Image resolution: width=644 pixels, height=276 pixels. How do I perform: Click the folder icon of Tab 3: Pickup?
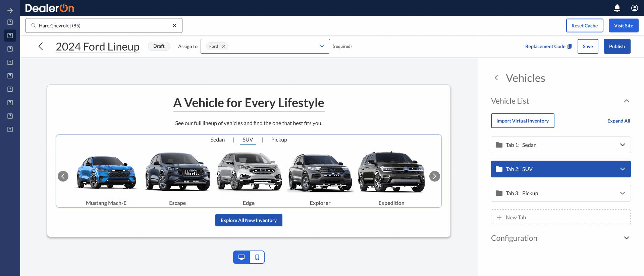pos(499,193)
